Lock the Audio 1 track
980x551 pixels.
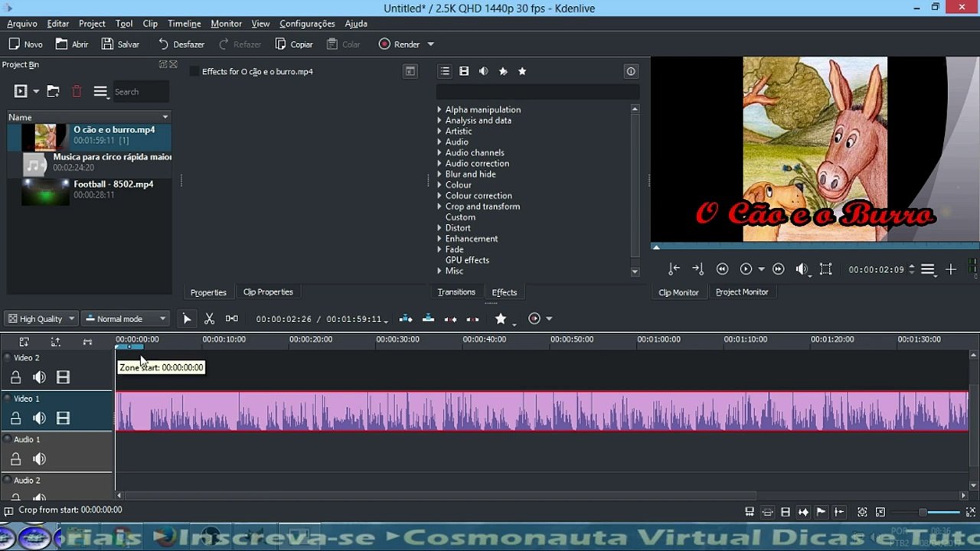click(15, 459)
